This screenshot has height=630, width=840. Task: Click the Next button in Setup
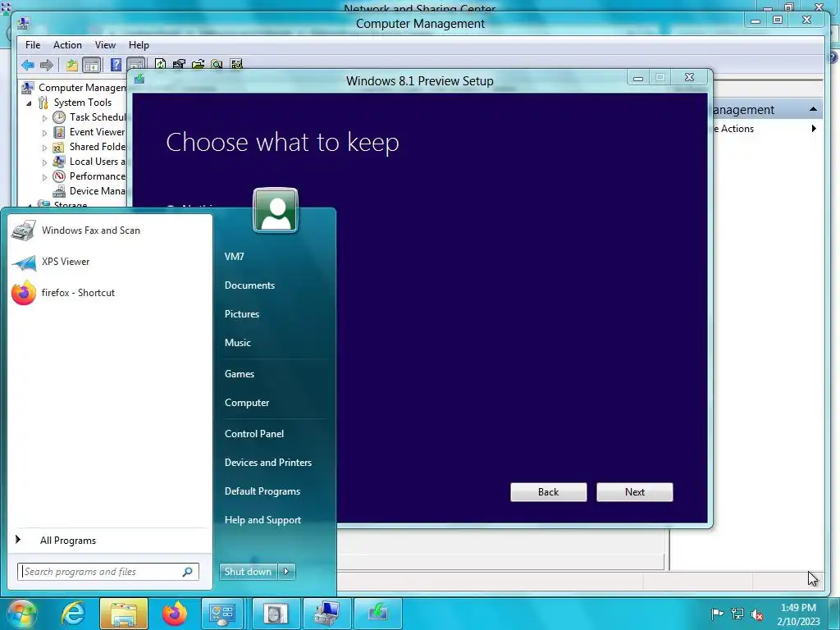click(635, 492)
